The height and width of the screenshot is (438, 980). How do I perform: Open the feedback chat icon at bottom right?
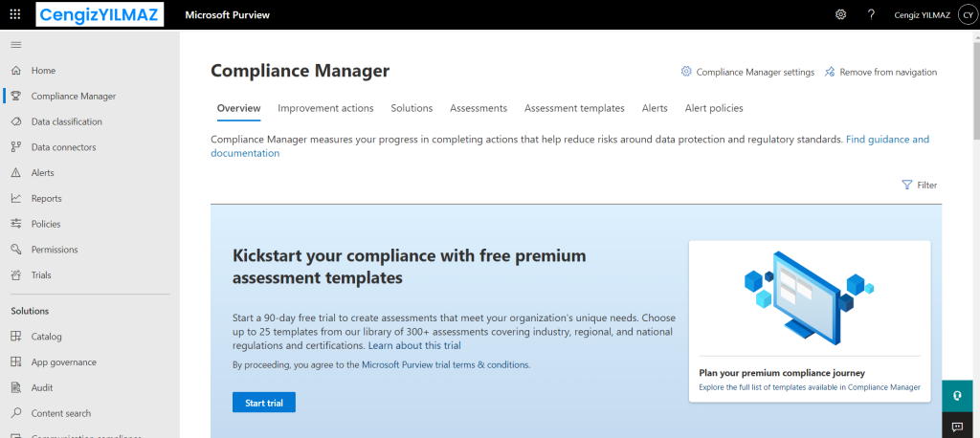click(957, 426)
